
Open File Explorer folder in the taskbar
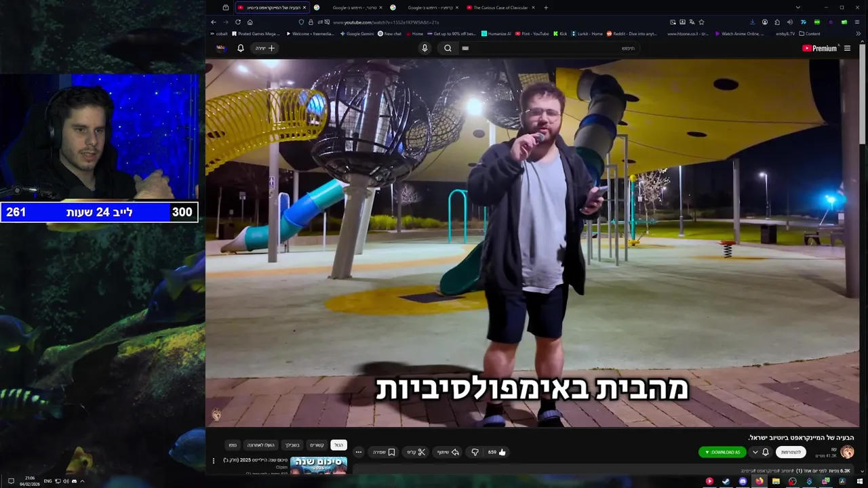click(776, 481)
